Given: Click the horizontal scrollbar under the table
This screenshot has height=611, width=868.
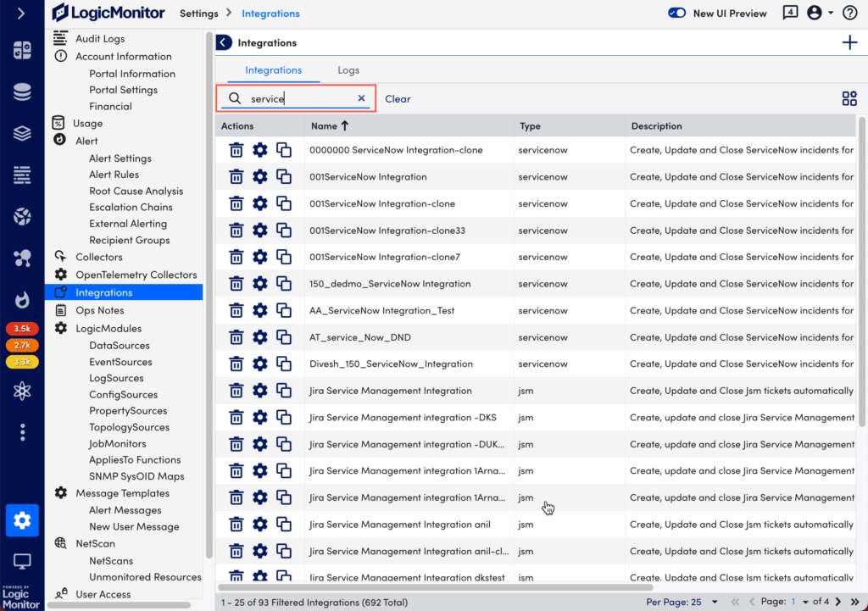Looking at the screenshot, I should (x=435, y=586).
